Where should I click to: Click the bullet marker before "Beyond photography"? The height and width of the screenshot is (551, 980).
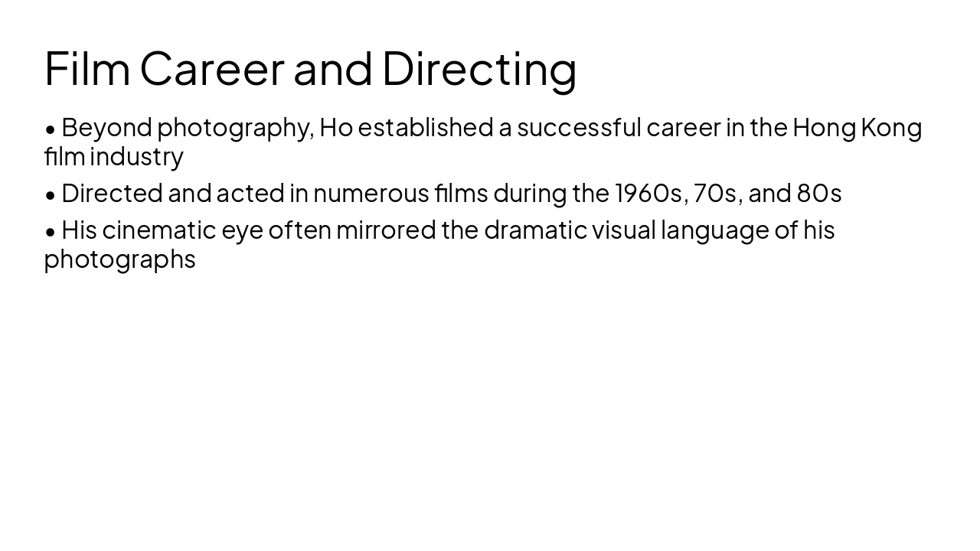(51, 129)
